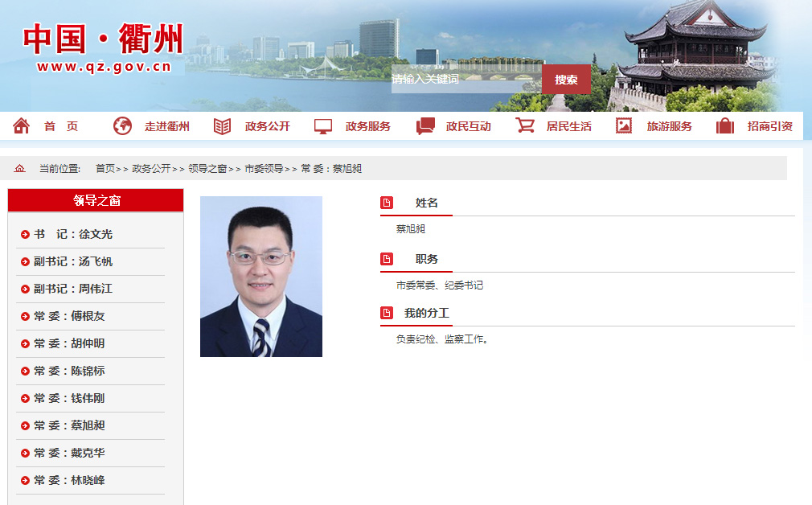Click the document icon beside 职务
Screen dimensions: 812x505
385,258
